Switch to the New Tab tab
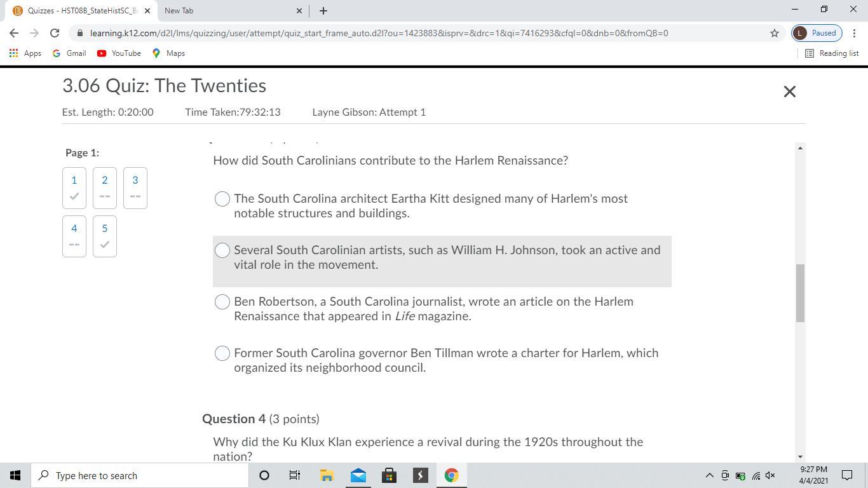The image size is (868, 488). [227, 11]
